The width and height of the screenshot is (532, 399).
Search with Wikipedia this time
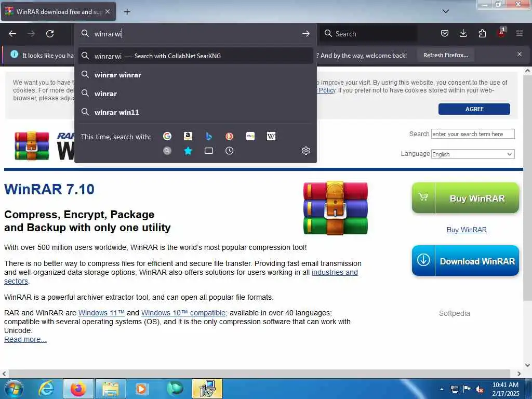(x=271, y=136)
